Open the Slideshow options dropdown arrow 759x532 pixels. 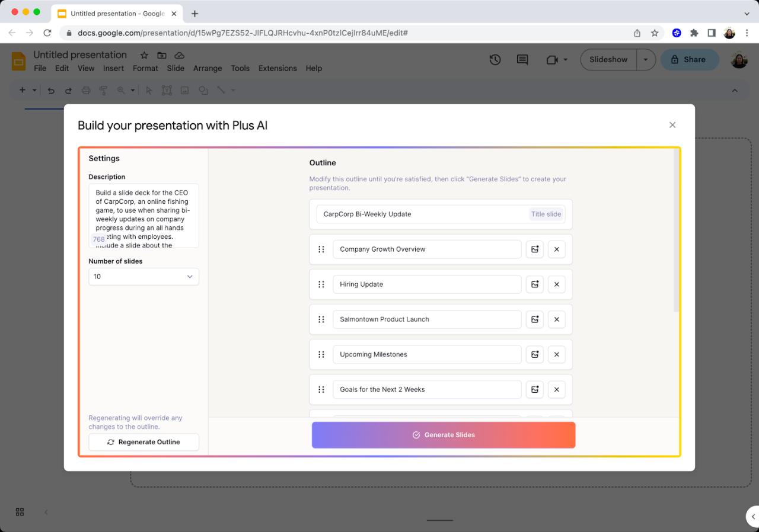coord(646,59)
